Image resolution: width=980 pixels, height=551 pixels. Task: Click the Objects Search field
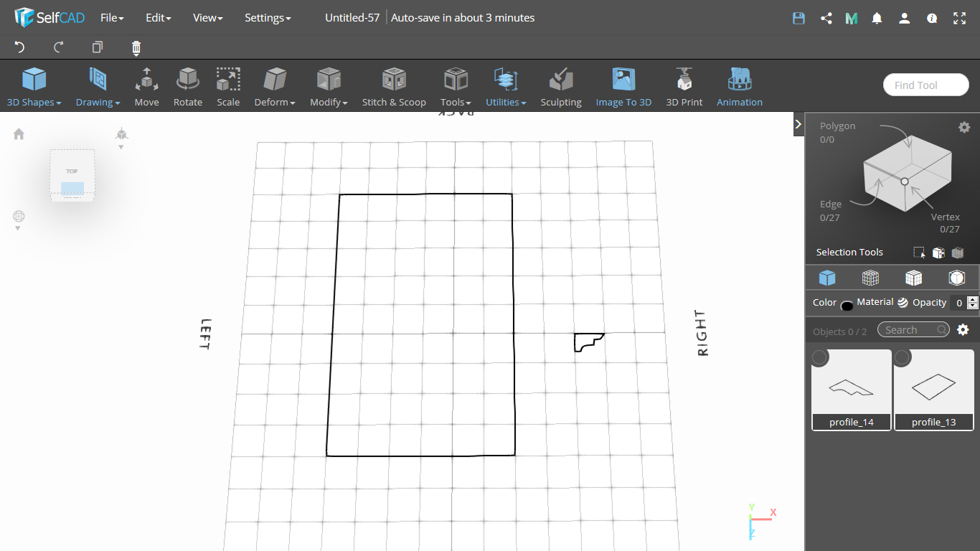pos(913,330)
